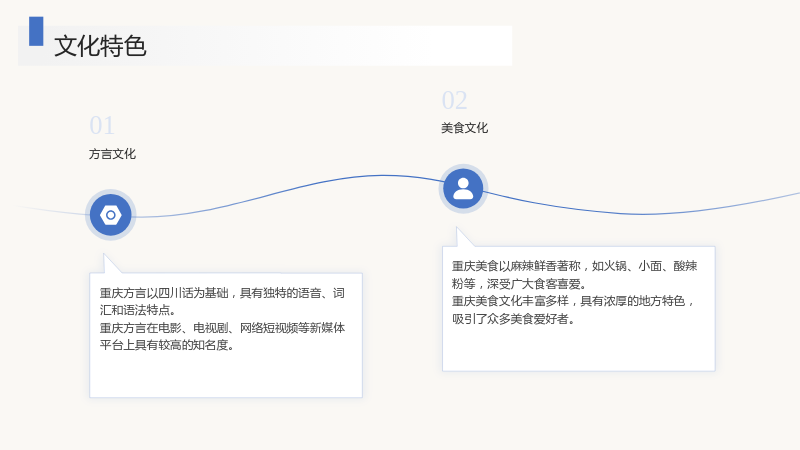Select the blue rectangle accent beside the title
The image size is (800, 450).
tap(36, 31)
